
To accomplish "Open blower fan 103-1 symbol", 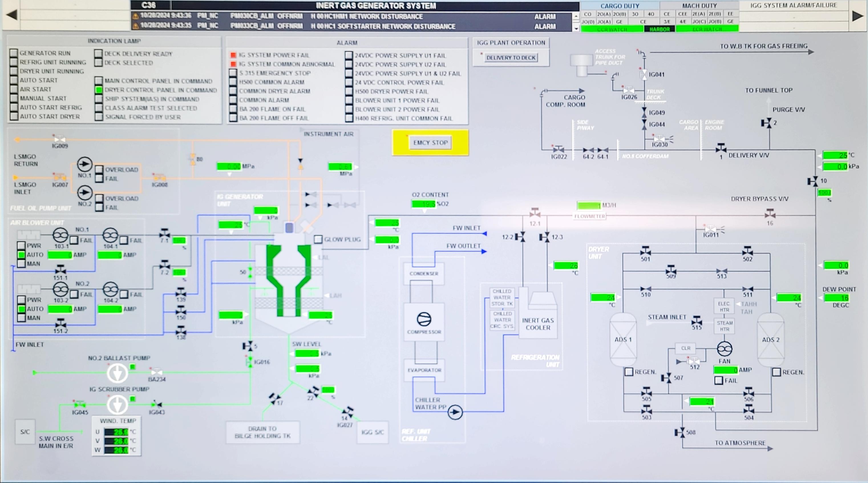I will point(61,235).
